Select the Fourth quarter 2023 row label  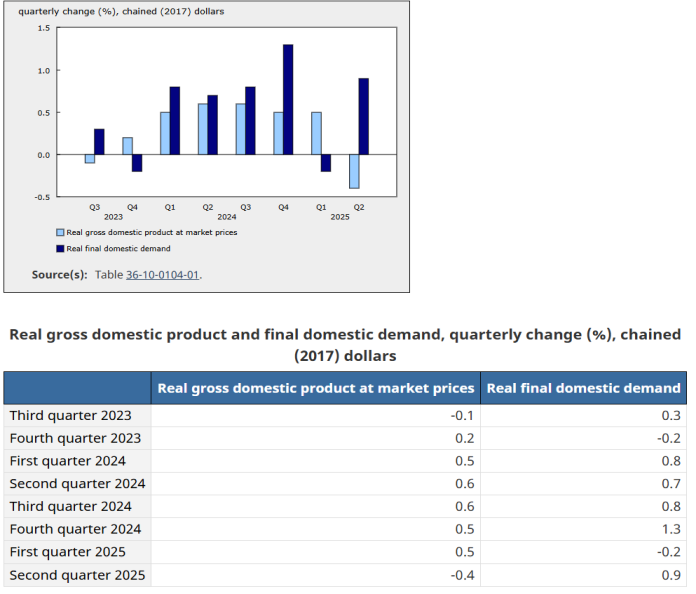point(76,438)
